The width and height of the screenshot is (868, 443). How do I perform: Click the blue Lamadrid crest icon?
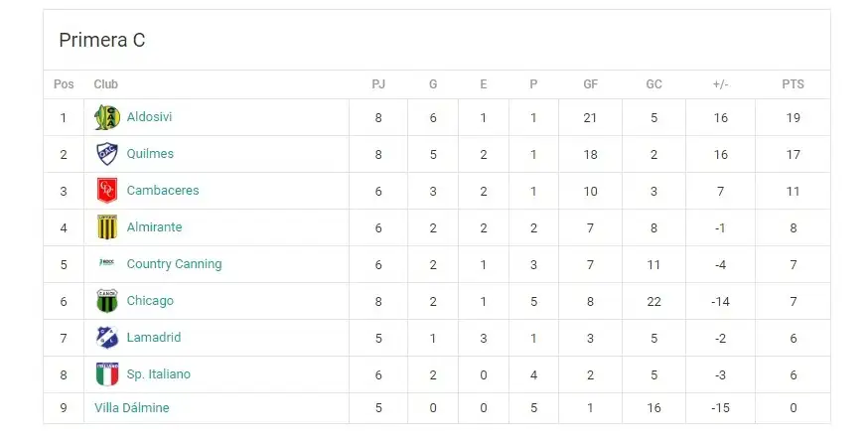[107, 338]
